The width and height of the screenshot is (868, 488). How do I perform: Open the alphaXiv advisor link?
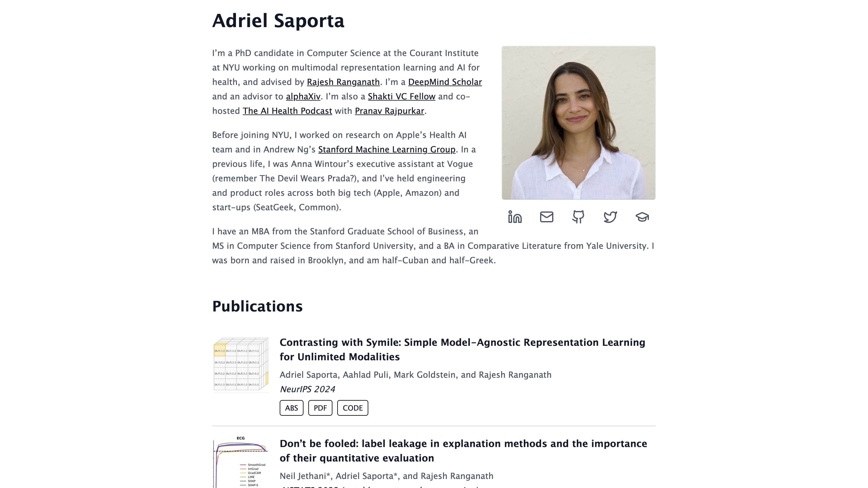click(x=303, y=96)
